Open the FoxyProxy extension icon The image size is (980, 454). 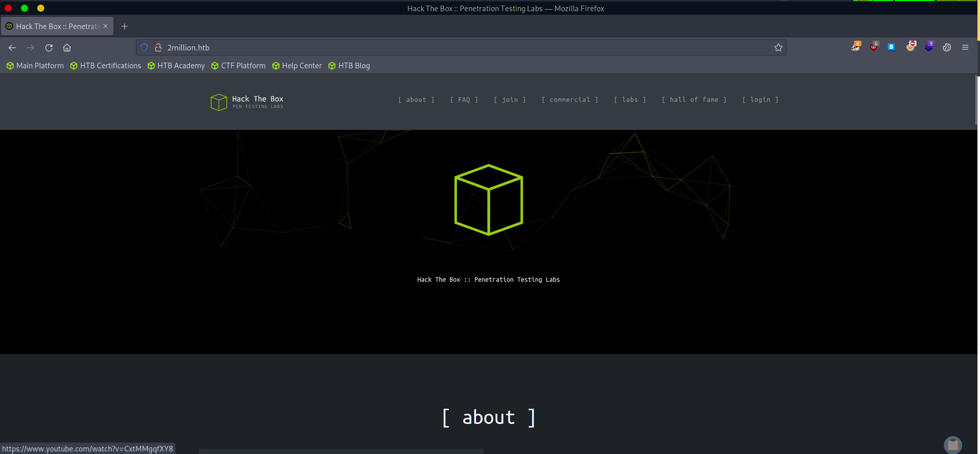(911, 47)
